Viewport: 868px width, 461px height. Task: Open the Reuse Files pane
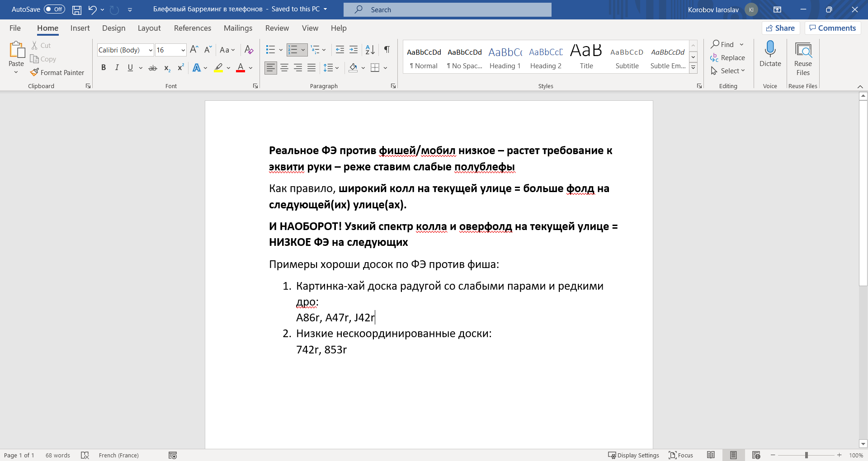pos(803,59)
